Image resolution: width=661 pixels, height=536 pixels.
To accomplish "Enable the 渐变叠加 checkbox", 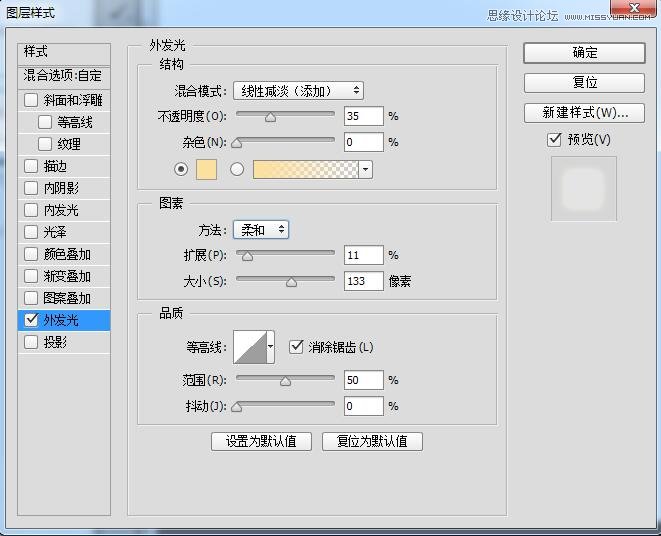I will tap(31, 276).
